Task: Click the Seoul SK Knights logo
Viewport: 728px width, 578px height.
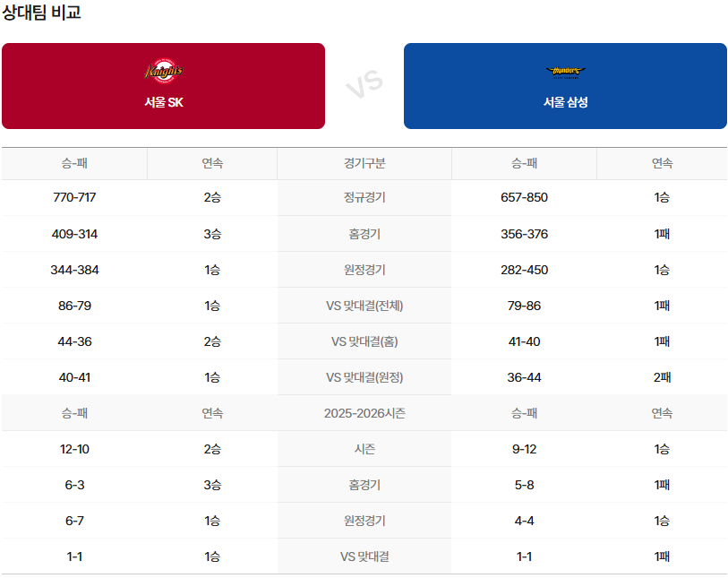Action: [164, 71]
